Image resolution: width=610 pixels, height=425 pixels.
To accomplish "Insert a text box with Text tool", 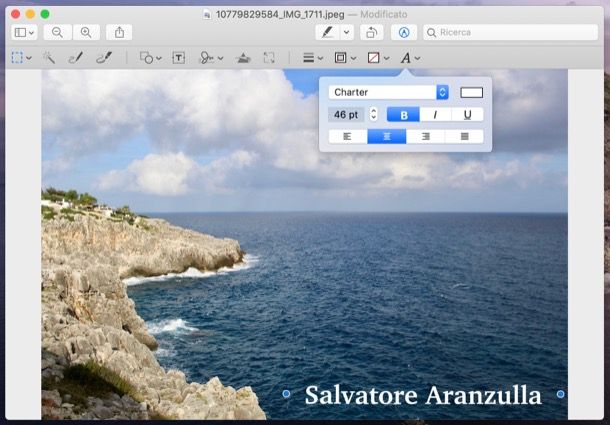I will (x=179, y=58).
